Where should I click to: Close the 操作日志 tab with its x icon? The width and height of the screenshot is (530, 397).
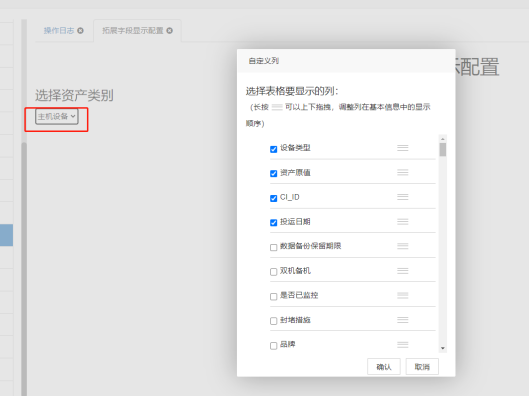(x=80, y=31)
